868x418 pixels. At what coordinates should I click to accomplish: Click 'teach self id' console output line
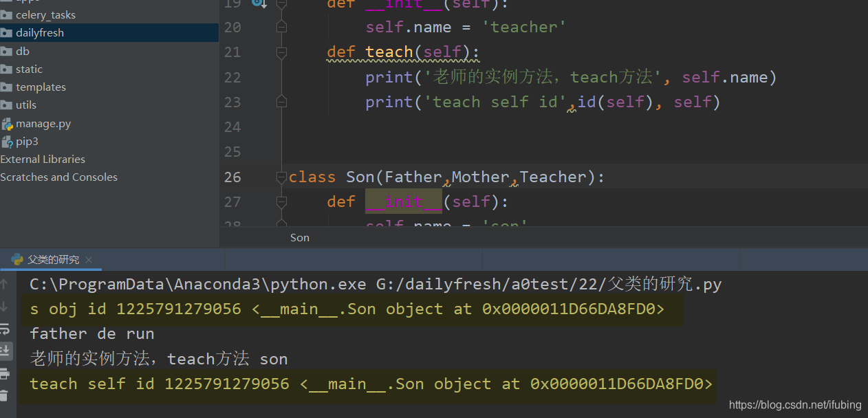(371, 384)
